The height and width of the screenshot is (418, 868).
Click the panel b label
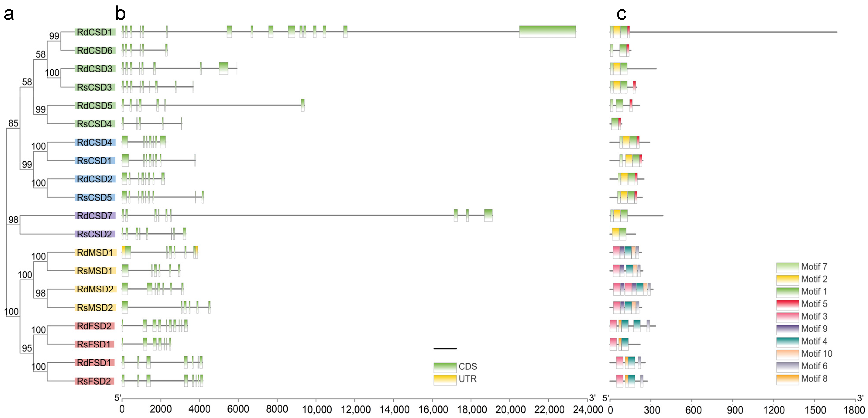[120, 14]
